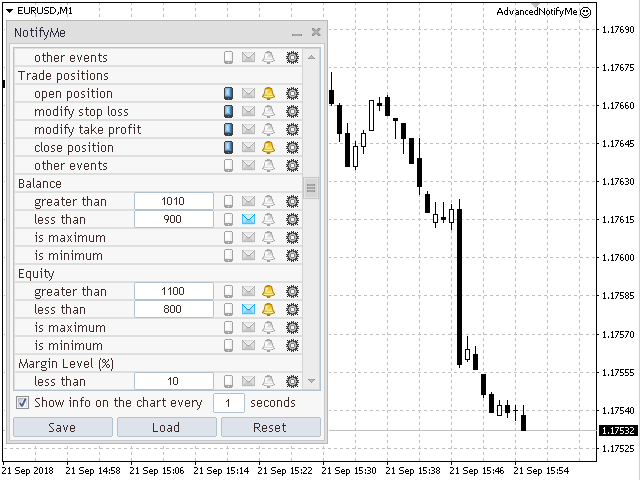Viewport: 640px width, 480px height.
Task: Click the Save button
Action: click(x=63, y=427)
